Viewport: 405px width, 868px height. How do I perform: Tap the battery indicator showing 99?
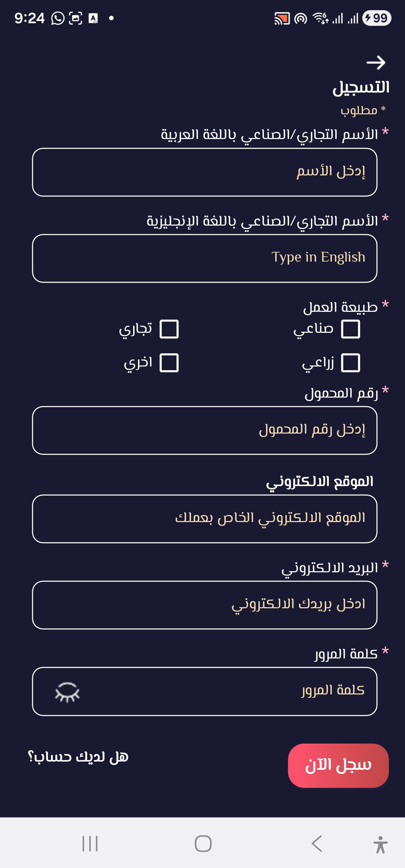pyautogui.click(x=376, y=18)
